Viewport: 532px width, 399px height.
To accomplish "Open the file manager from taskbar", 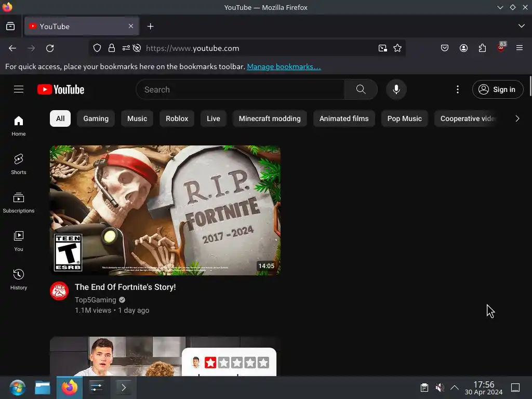I will coord(43,388).
